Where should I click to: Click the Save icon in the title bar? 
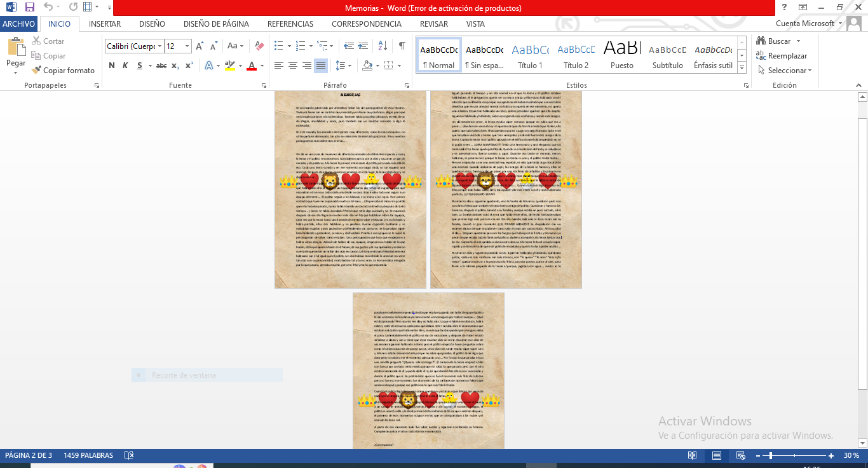(x=30, y=7)
